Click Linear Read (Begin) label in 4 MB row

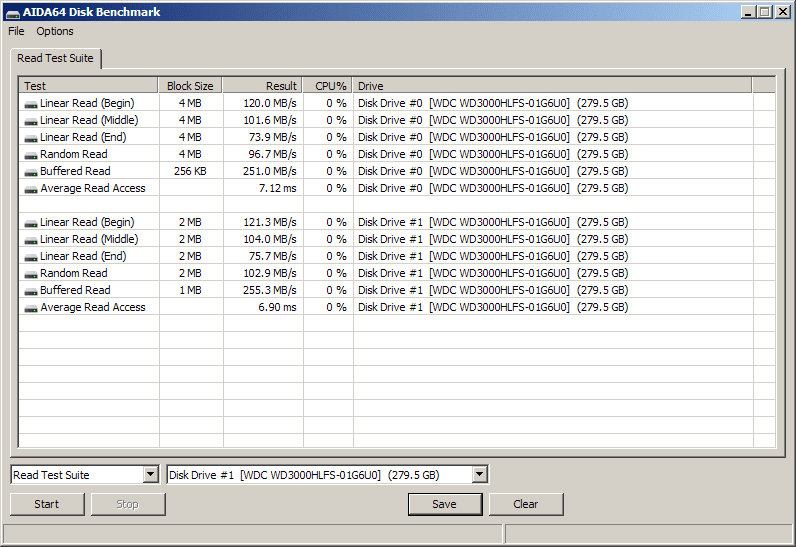[x=87, y=103]
